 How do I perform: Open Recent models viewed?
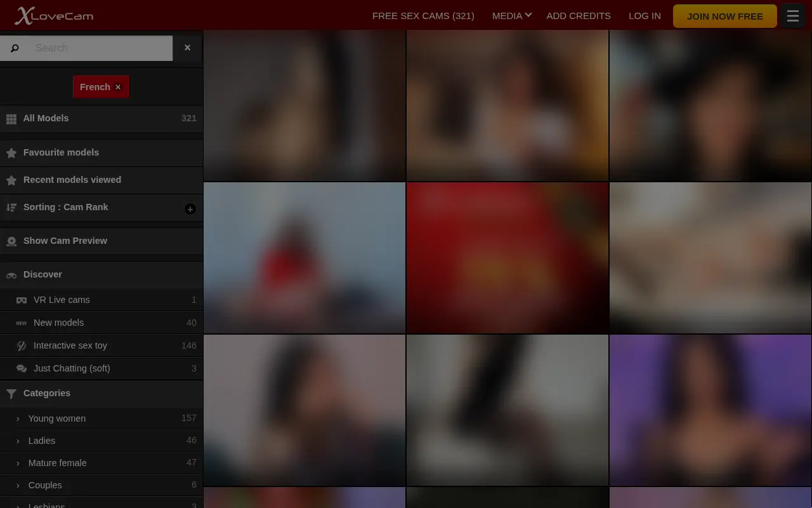click(101, 180)
